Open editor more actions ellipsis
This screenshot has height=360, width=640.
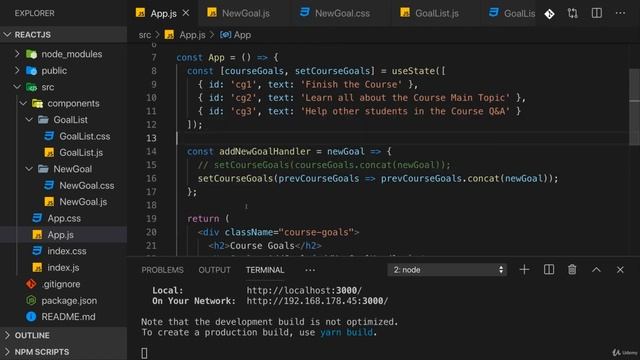[x=620, y=13]
